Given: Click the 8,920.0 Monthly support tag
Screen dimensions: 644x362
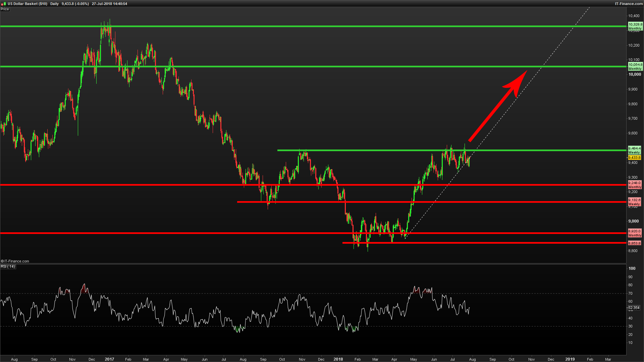Looking at the screenshot, I should coord(635,233).
